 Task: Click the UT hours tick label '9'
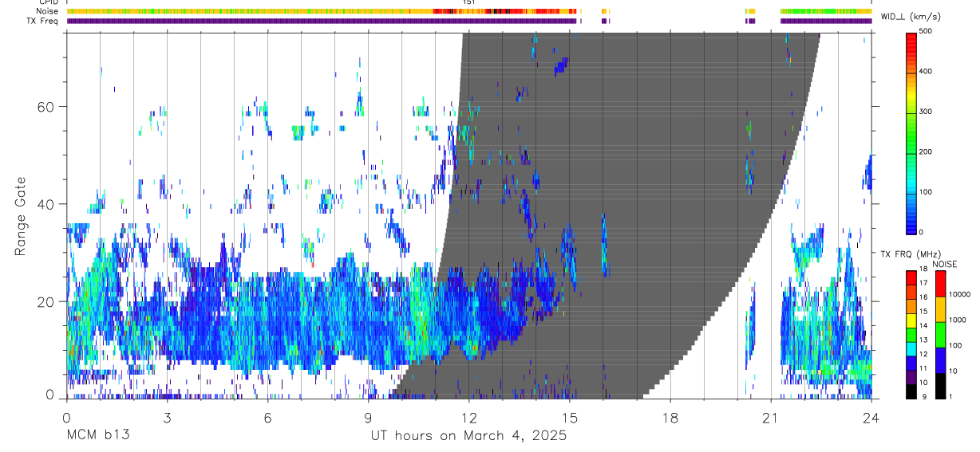[x=368, y=417]
